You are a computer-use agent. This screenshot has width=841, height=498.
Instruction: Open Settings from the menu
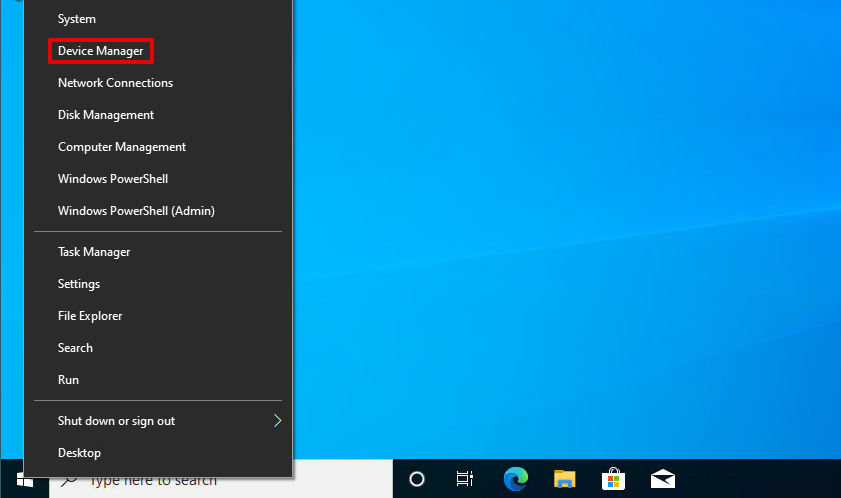pos(158,284)
